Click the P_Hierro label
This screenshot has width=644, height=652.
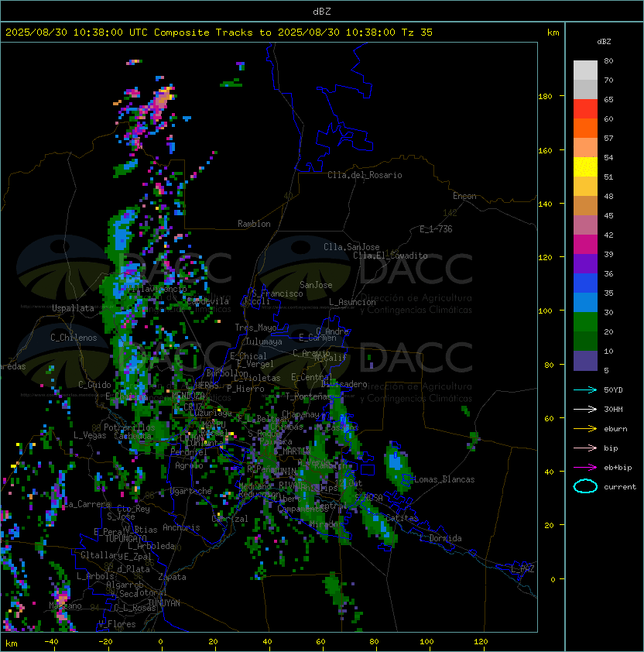[x=245, y=389]
